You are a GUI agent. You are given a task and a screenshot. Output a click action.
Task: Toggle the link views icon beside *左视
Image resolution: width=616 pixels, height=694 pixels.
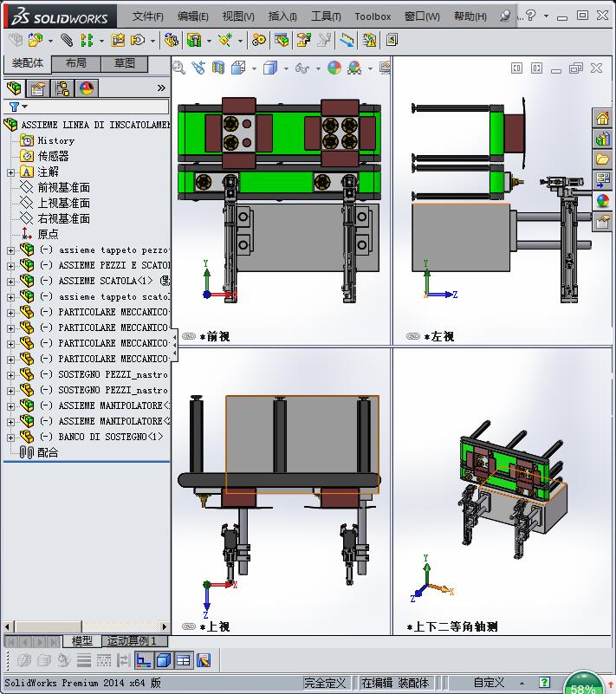coord(413,336)
